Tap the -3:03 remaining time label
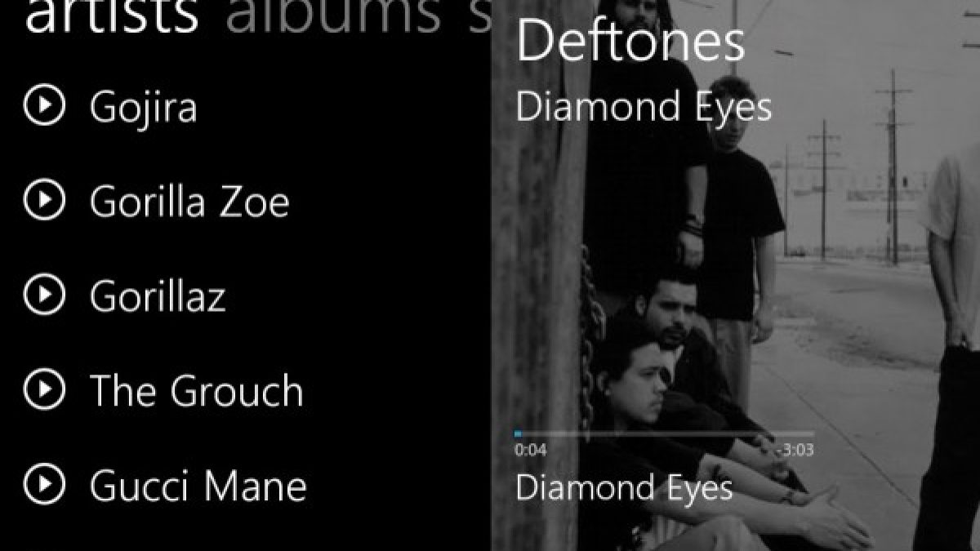This screenshot has height=551, width=980. 795,451
